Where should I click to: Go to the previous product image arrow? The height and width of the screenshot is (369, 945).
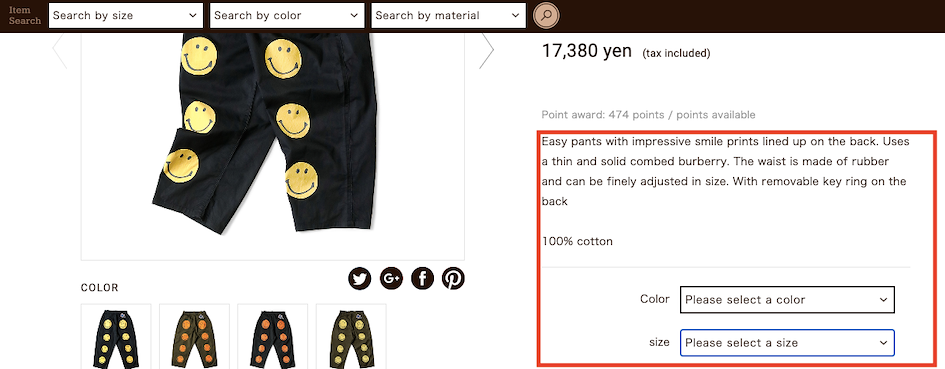[x=60, y=51]
